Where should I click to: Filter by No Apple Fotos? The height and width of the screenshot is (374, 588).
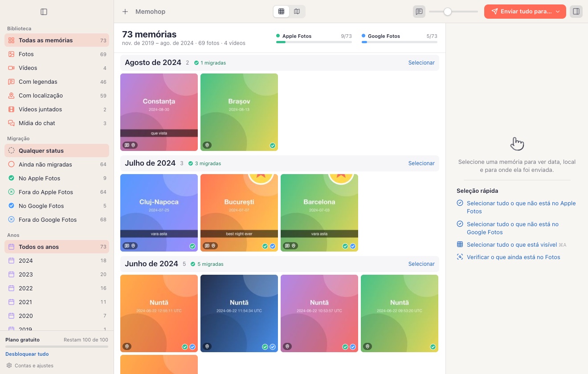pyautogui.click(x=57, y=178)
